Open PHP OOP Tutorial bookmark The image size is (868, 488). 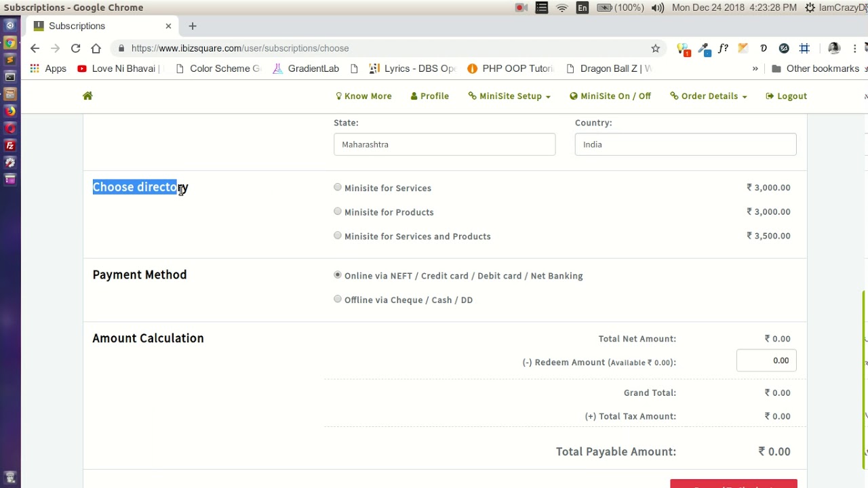tap(511, 68)
